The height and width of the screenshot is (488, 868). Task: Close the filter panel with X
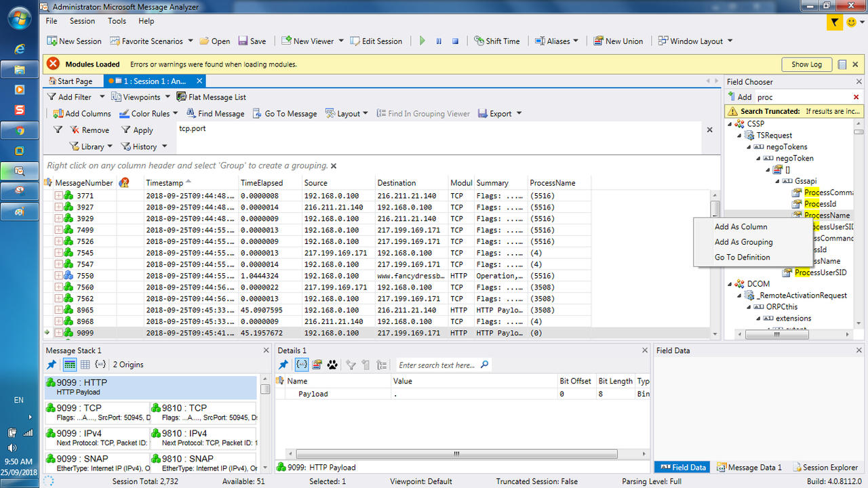point(710,129)
